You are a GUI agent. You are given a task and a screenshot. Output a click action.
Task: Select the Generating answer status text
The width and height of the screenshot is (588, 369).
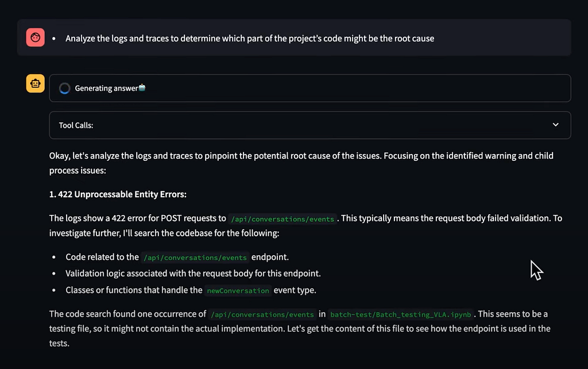point(106,88)
